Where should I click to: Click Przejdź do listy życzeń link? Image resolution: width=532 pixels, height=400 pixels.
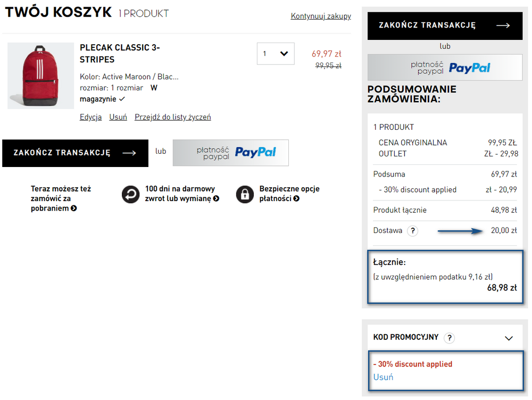point(173,117)
